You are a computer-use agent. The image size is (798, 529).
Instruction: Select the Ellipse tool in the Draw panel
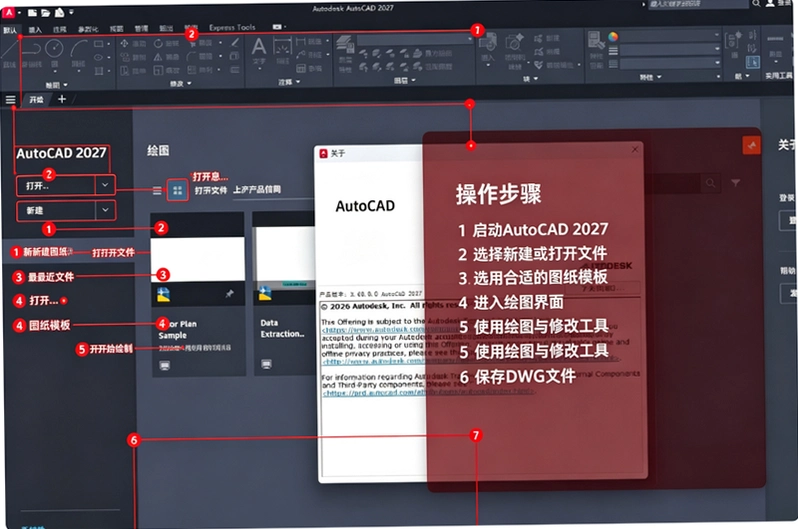pos(99,58)
